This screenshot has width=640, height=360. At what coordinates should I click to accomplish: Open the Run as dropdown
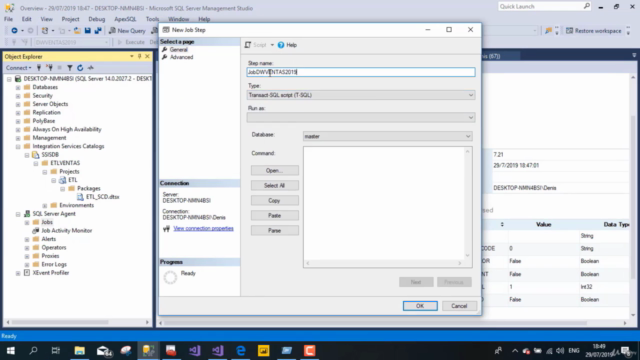(361, 118)
